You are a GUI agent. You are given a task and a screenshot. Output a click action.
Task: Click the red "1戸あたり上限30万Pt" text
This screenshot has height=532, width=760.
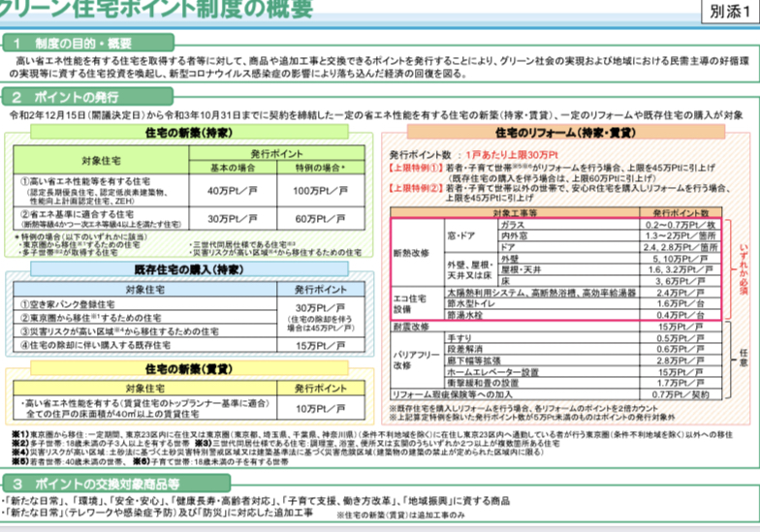pos(512,155)
